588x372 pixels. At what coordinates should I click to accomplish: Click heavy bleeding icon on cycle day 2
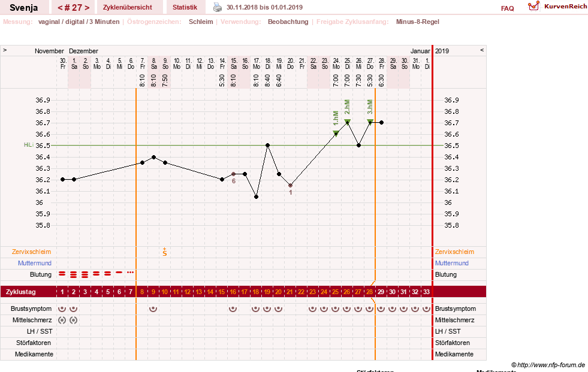pyautogui.click(x=74, y=274)
